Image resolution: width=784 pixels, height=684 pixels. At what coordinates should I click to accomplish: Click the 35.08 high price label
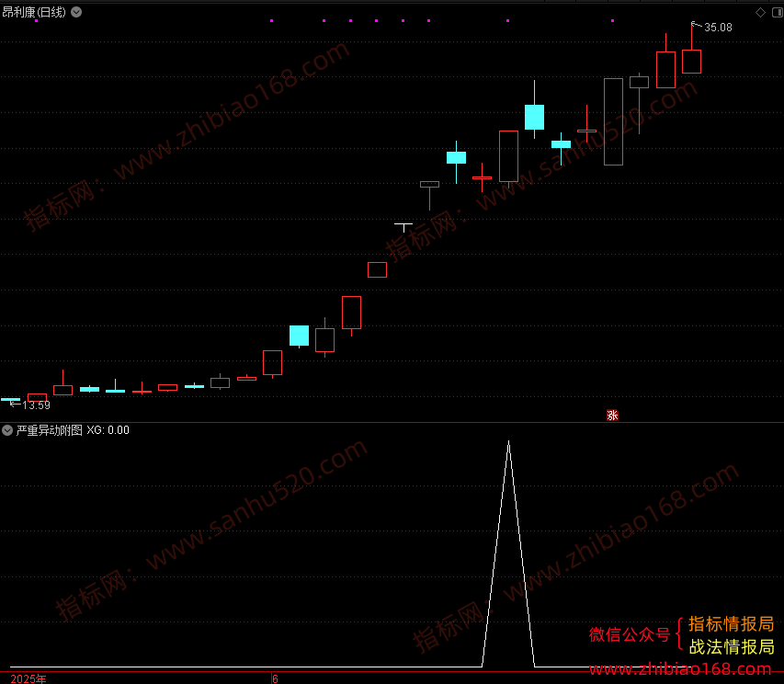pos(718,28)
